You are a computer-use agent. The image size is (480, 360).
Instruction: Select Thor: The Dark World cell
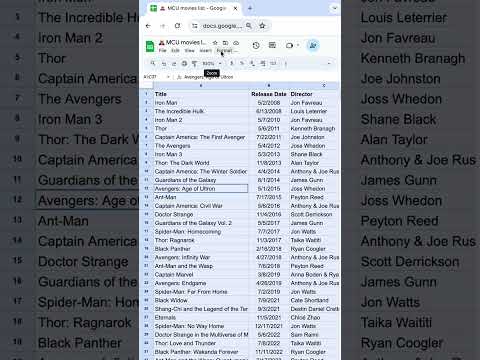click(x=201, y=163)
